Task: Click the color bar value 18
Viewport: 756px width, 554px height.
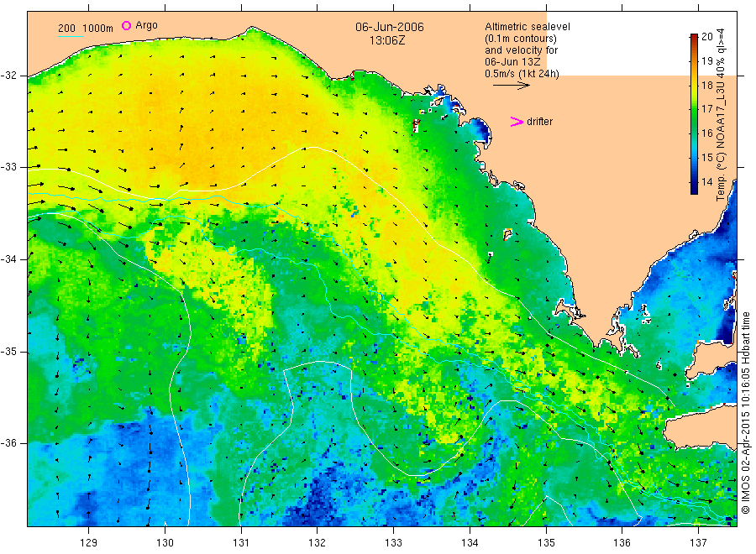Action: click(706, 86)
